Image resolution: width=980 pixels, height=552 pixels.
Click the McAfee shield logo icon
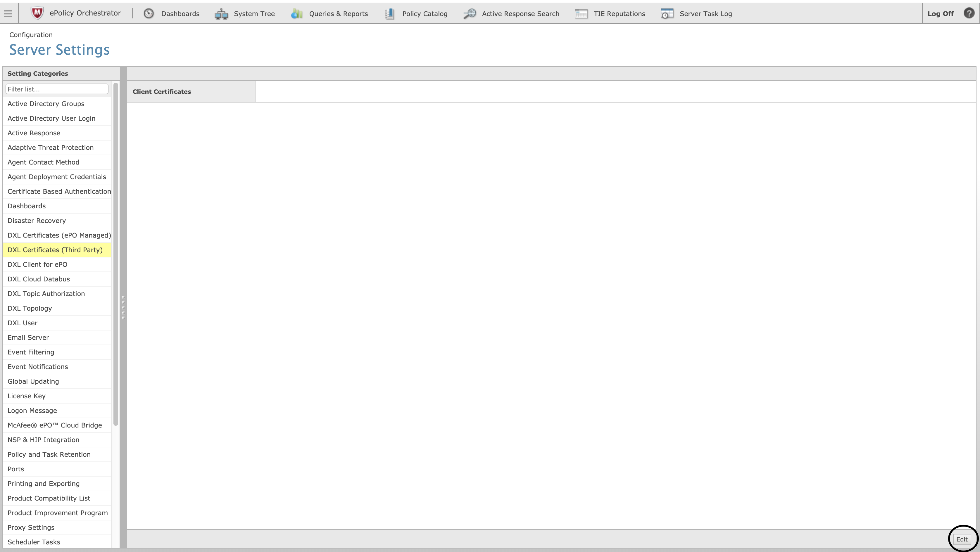(x=37, y=13)
